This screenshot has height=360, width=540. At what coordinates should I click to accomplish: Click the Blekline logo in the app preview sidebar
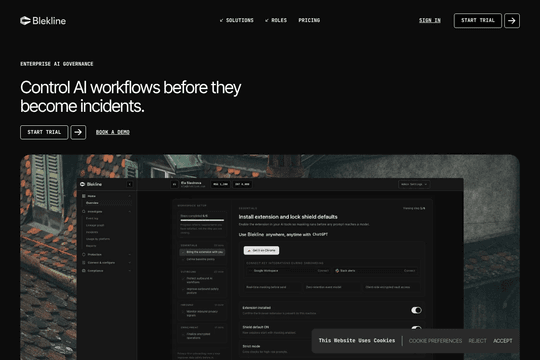coord(91,184)
